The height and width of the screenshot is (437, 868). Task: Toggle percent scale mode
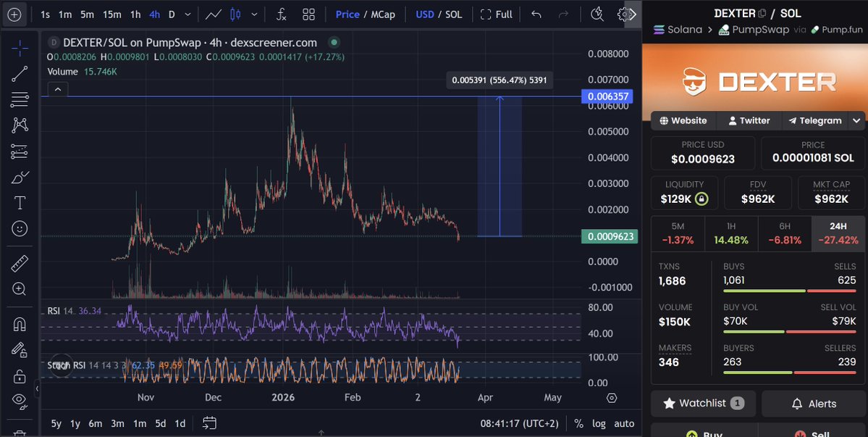coord(578,424)
